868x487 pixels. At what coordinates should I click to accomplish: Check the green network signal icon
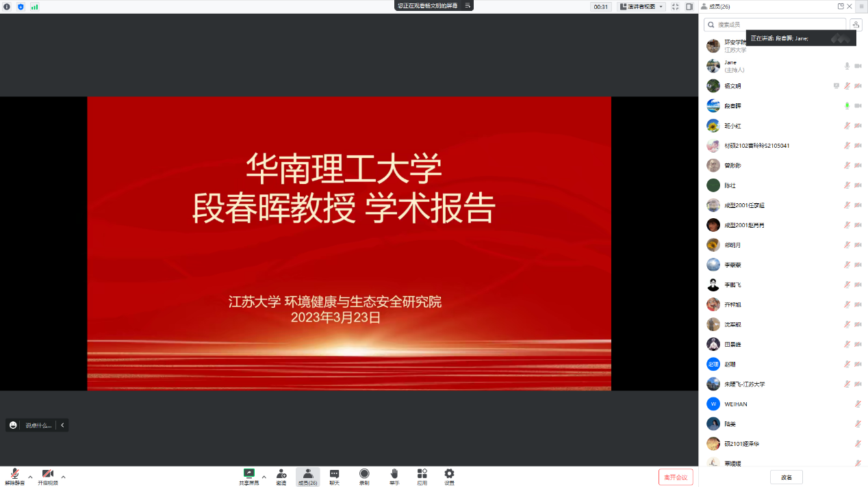(34, 6)
